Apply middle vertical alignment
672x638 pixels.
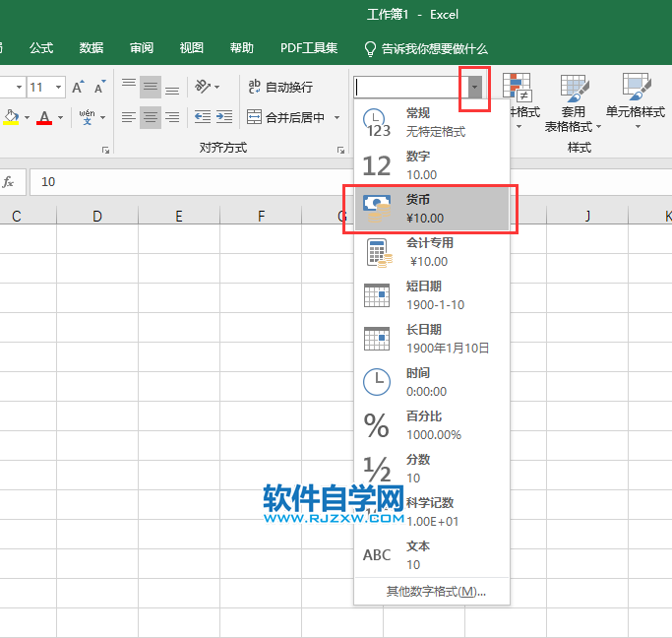point(151,87)
